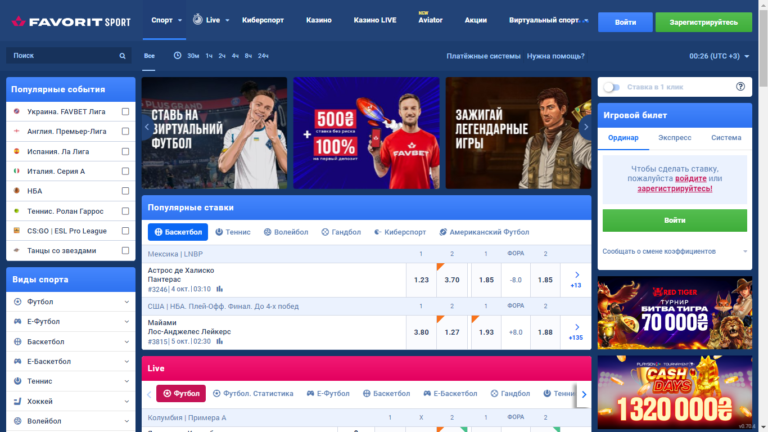Expand Е-Футбол chevron in sidebar
Screen dimensions: 768x432
tap(127, 322)
